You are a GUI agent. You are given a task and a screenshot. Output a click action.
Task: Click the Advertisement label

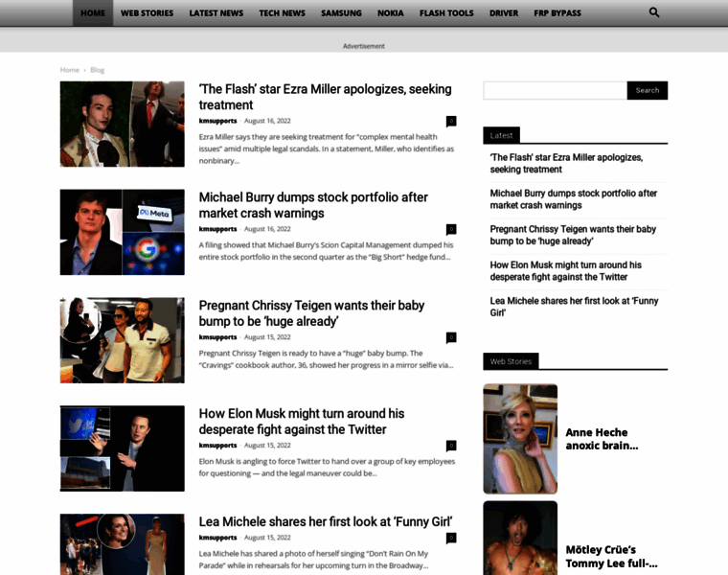(x=364, y=46)
